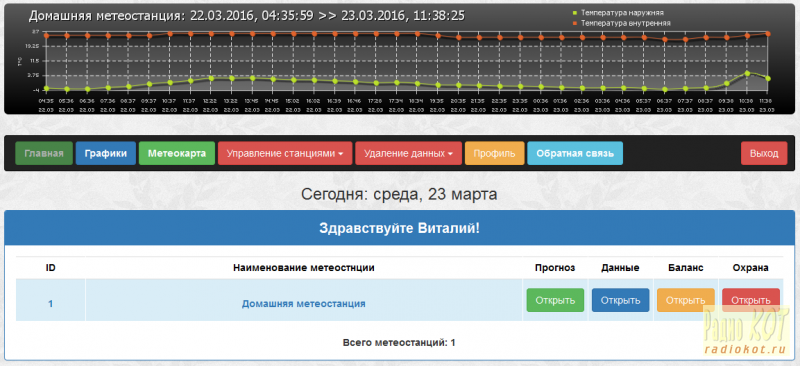The image size is (800, 366).
Task: Click the peak green point at 10:38
Action: click(x=747, y=73)
